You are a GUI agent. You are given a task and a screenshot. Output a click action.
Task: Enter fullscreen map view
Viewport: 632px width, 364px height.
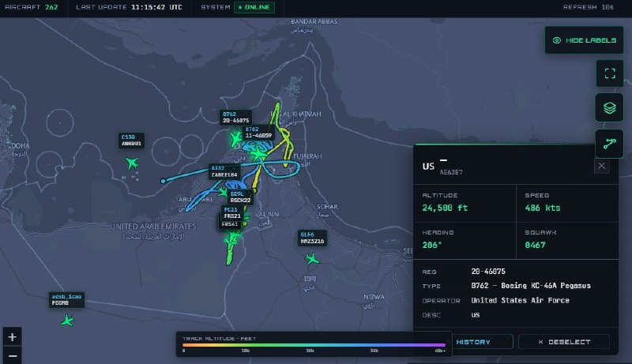pos(610,73)
